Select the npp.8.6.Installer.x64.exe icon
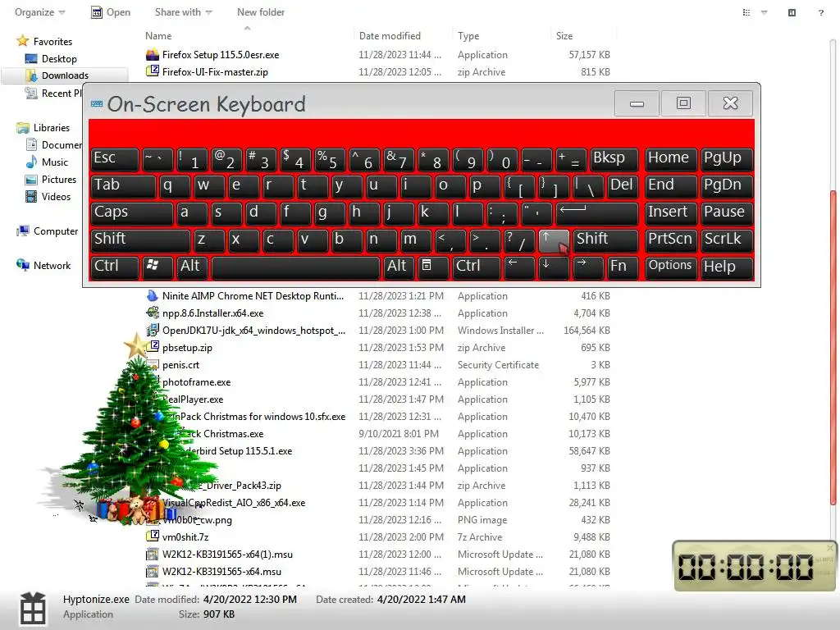840x630 pixels. click(153, 313)
